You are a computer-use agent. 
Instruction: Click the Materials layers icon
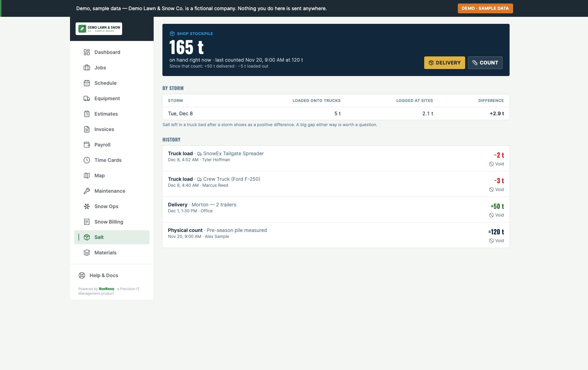[x=87, y=253]
